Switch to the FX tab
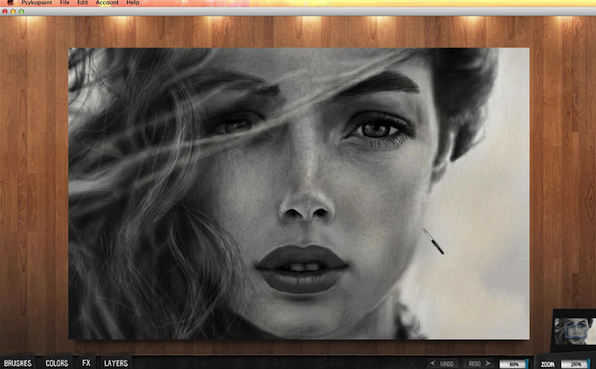The width and height of the screenshot is (596, 369). 86,363
